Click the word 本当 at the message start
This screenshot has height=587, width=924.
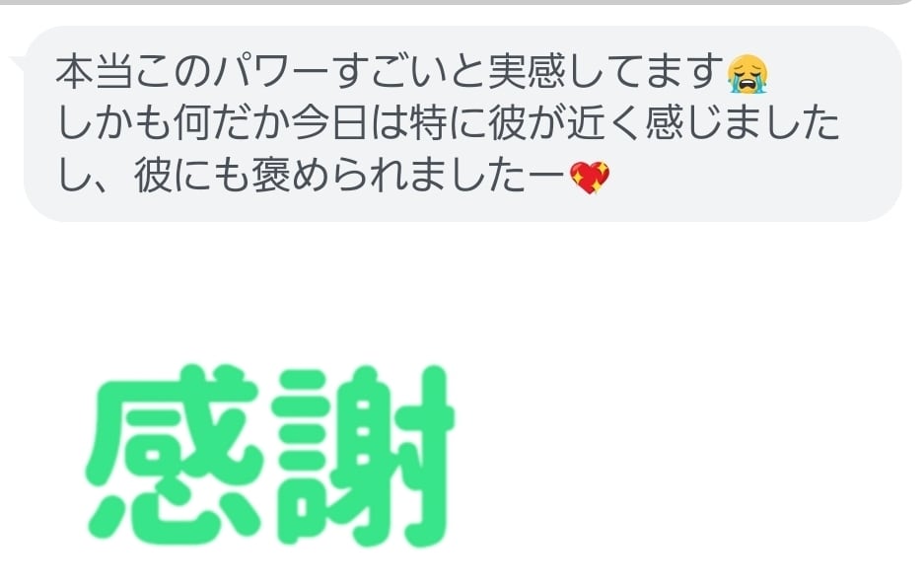click(x=95, y=72)
